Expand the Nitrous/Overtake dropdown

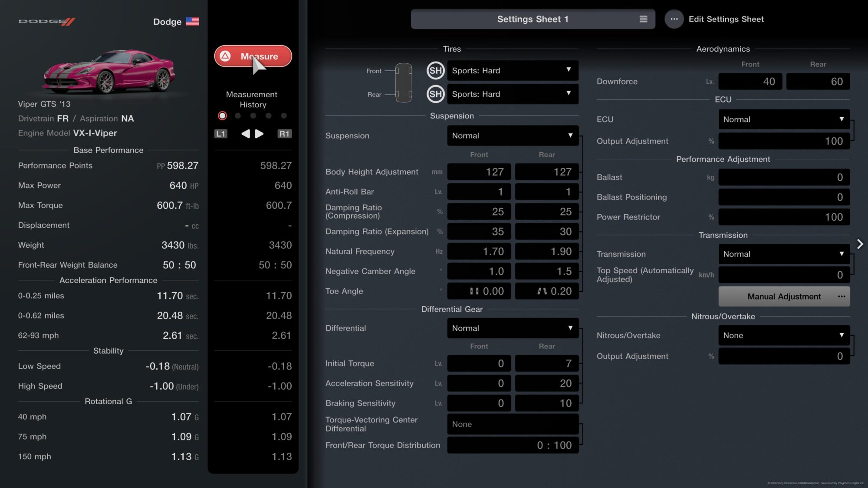[784, 335]
